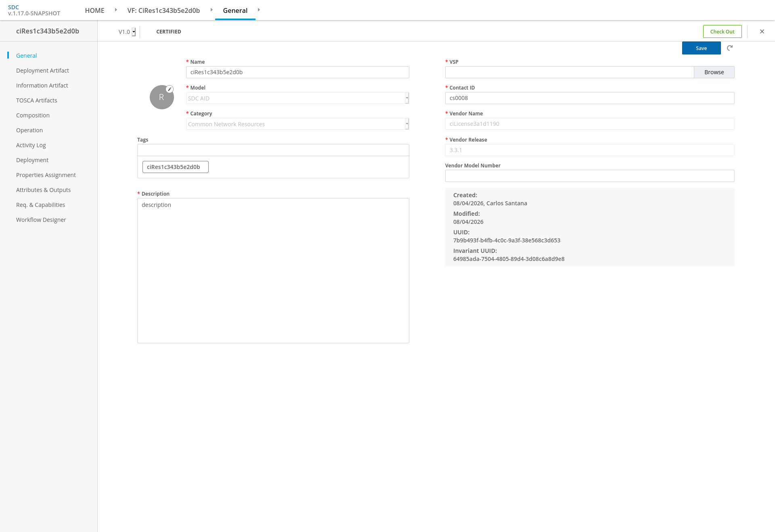Click the date under the Modified label
The image size is (775, 532).
coord(468,222)
